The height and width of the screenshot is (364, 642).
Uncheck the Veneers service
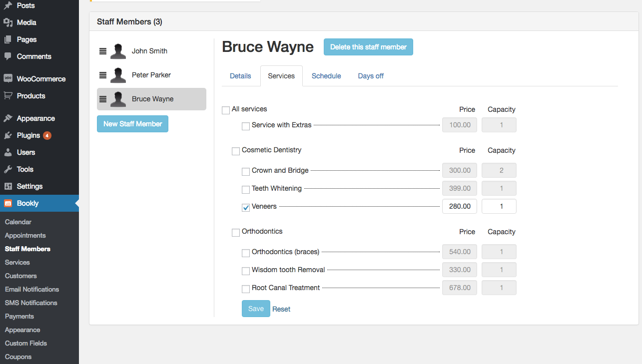246,207
